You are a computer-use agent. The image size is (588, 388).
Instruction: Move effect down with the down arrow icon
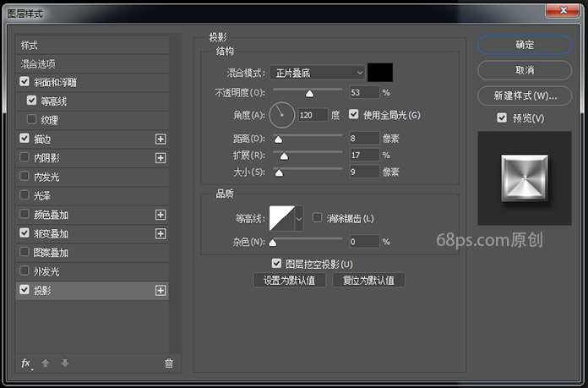[x=65, y=363]
